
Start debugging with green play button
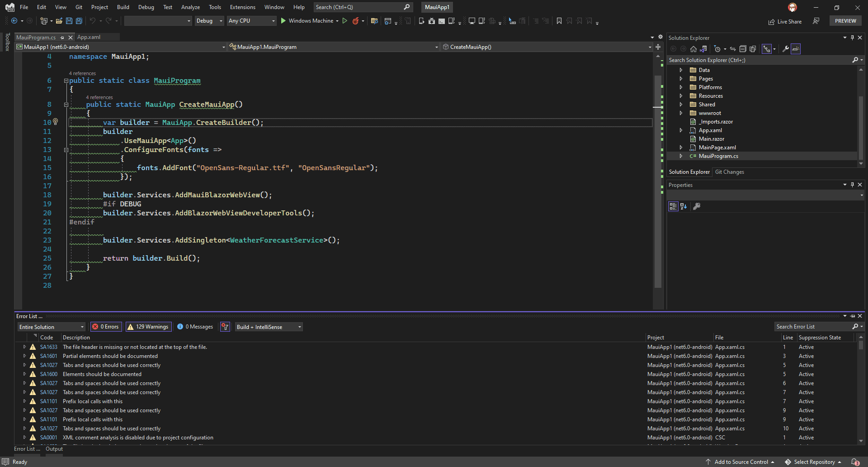[x=283, y=21]
